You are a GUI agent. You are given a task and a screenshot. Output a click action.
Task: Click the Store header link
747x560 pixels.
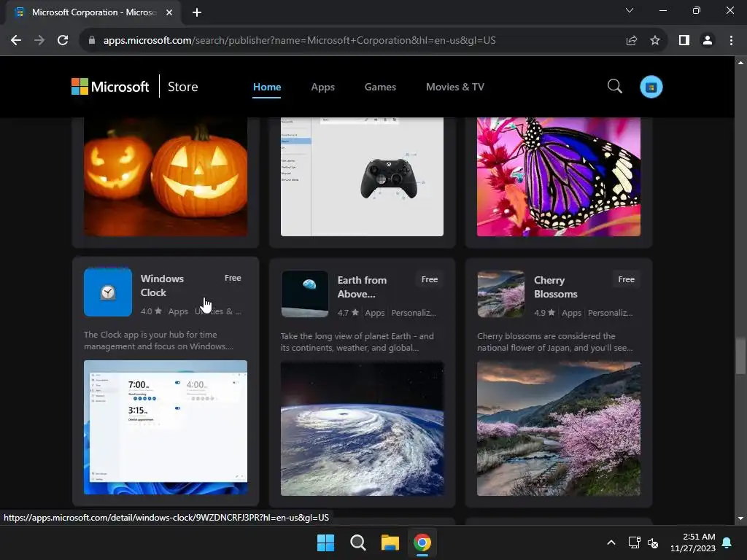click(x=182, y=87)
